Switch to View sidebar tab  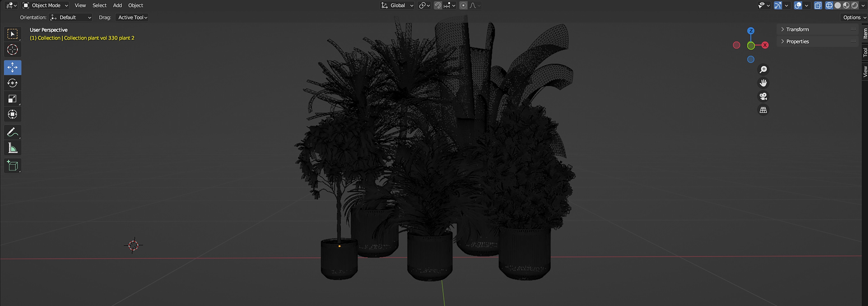pyautogui.click(x=865, y=72)
